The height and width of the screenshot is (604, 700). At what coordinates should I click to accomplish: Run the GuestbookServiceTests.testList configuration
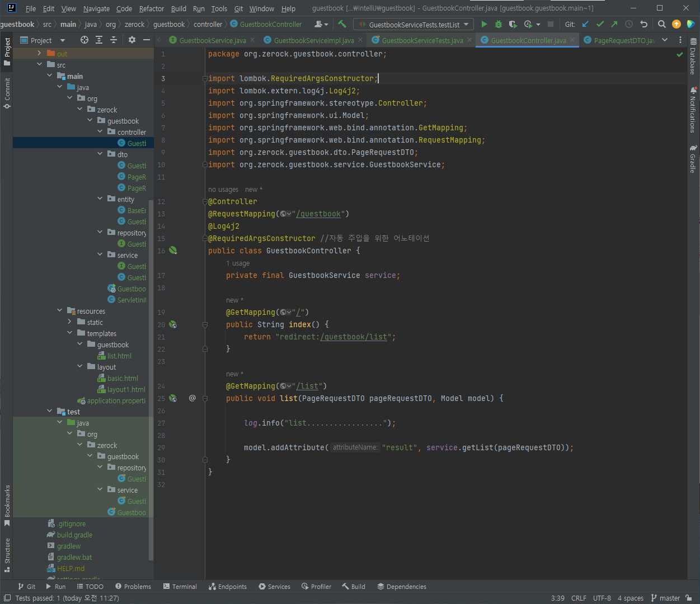click(x=484, y=24)
